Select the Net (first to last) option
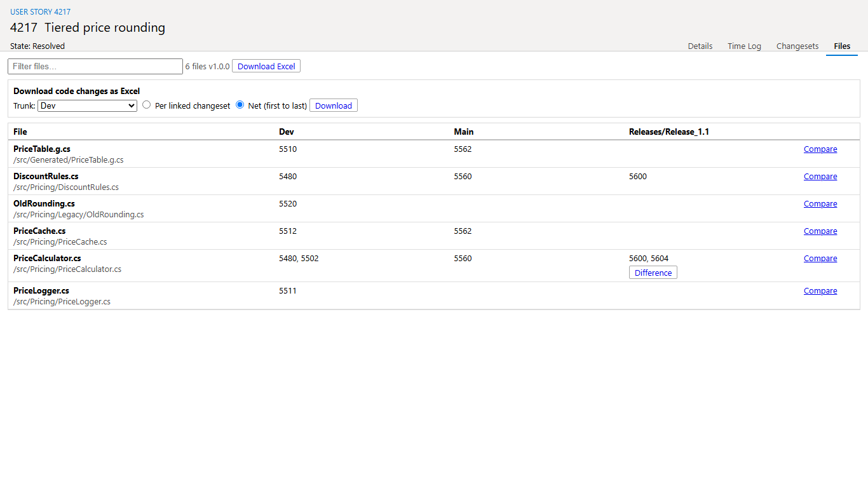868x488 pixels. (240, 105)
